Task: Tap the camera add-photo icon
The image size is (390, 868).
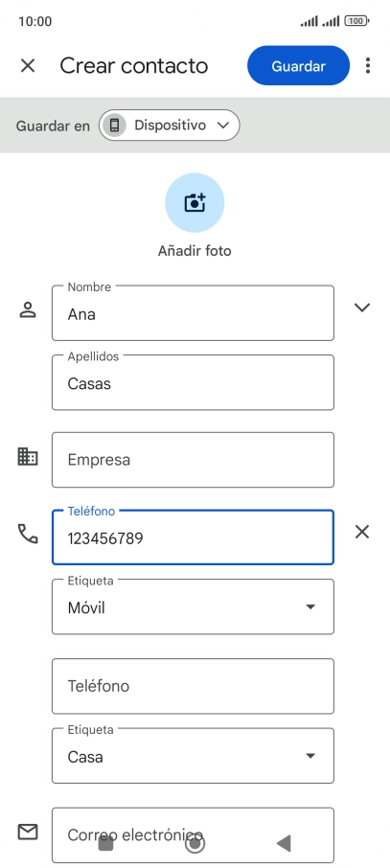Action: pyautogui.click(x=195, y=202)
